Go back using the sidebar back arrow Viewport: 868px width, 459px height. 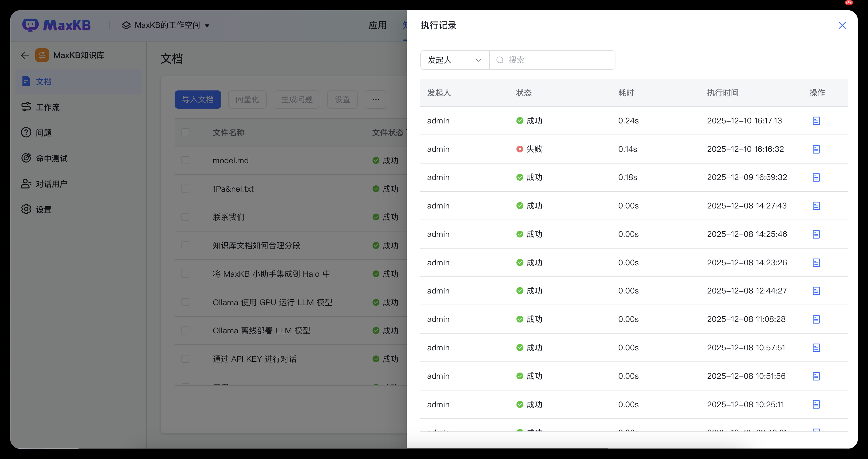25,55
